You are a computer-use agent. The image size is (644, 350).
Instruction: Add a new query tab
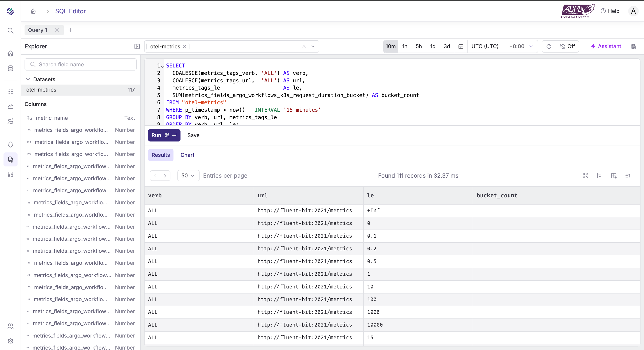(70, 30)
